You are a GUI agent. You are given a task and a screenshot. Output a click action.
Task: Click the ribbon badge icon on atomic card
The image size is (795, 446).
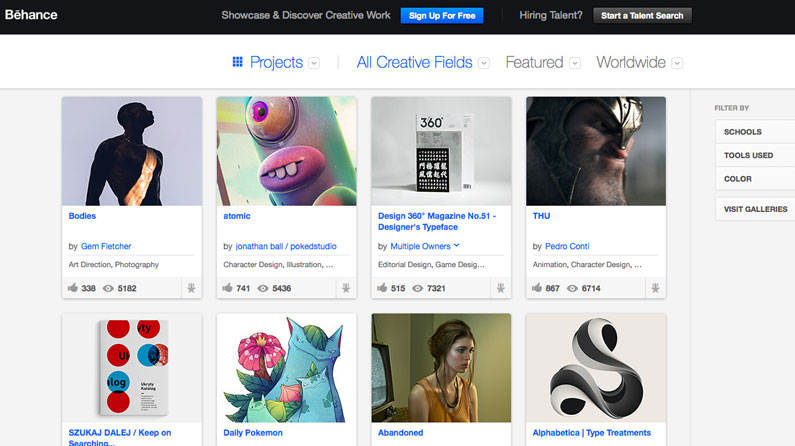click(x=344, y=288)
